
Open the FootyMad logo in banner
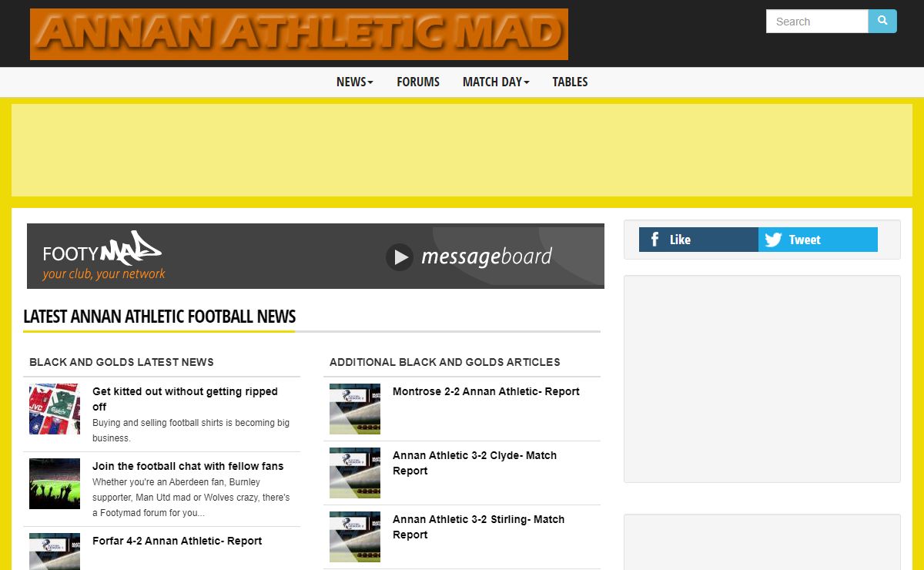[102, 250]
